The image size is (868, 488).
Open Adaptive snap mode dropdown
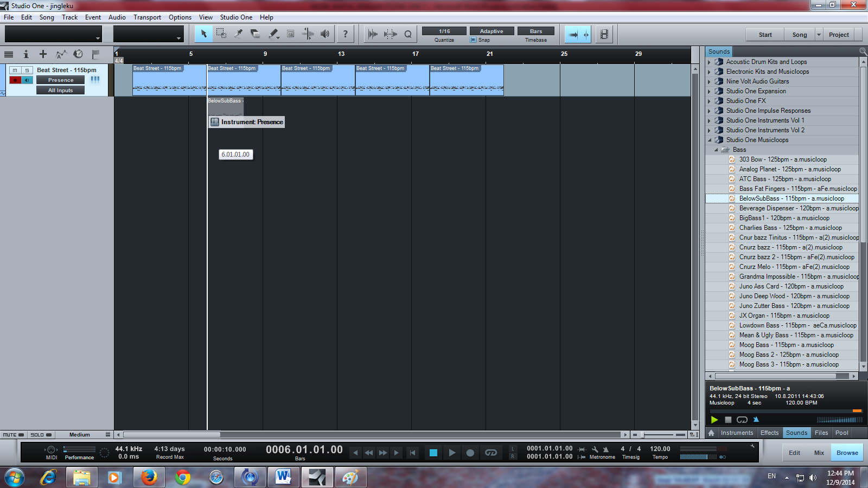coord(492,31)
